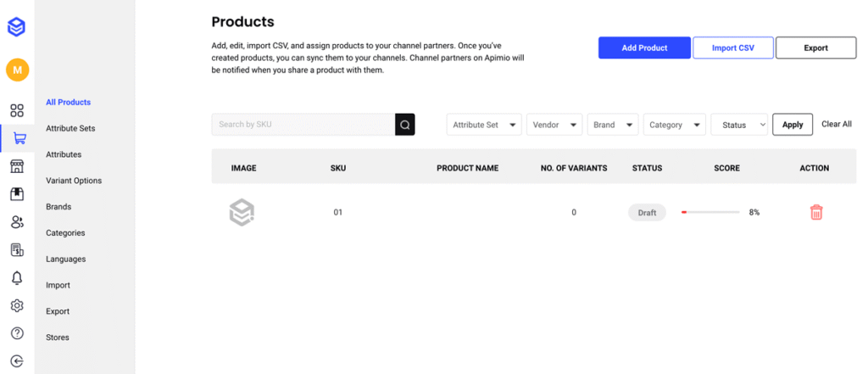Open Attribute Sets in the side menu
This screenshot has height=374, width=868.
(70, 129)
